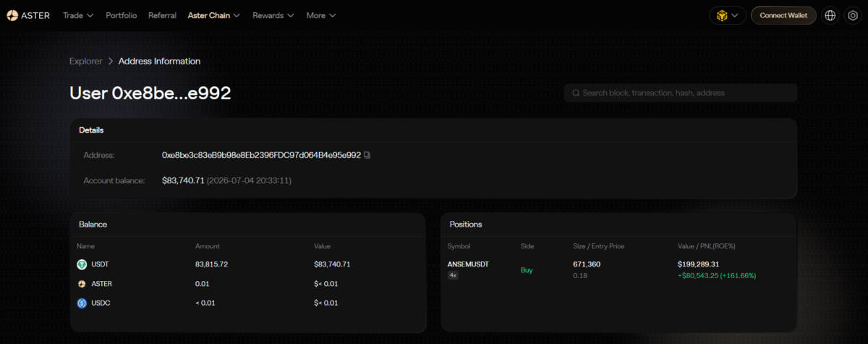Select the position size 671,360
Screen dimensions: 868x344
[x=587, y=264]
